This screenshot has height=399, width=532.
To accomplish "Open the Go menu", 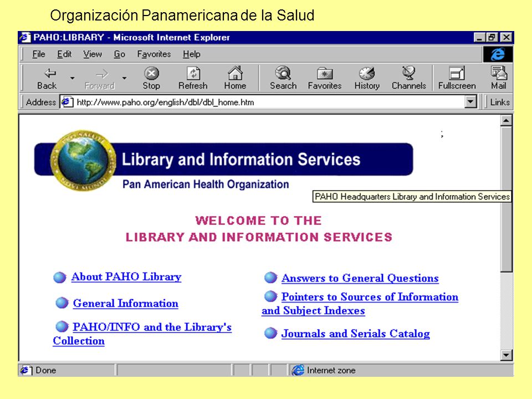I will (x=120, y=54).
